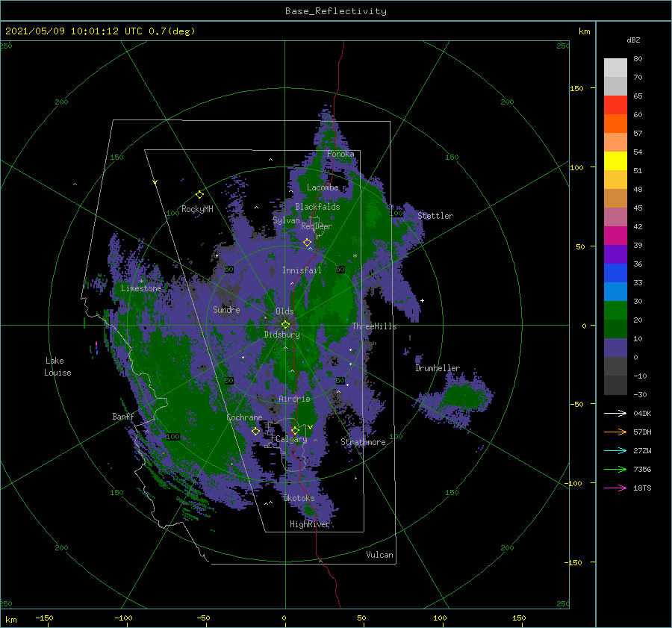Image resolution: width=672 pixels, height=628 pixels.
Task: Click the magenta 18TS legend arrow
Action: [x=615, y=488]
